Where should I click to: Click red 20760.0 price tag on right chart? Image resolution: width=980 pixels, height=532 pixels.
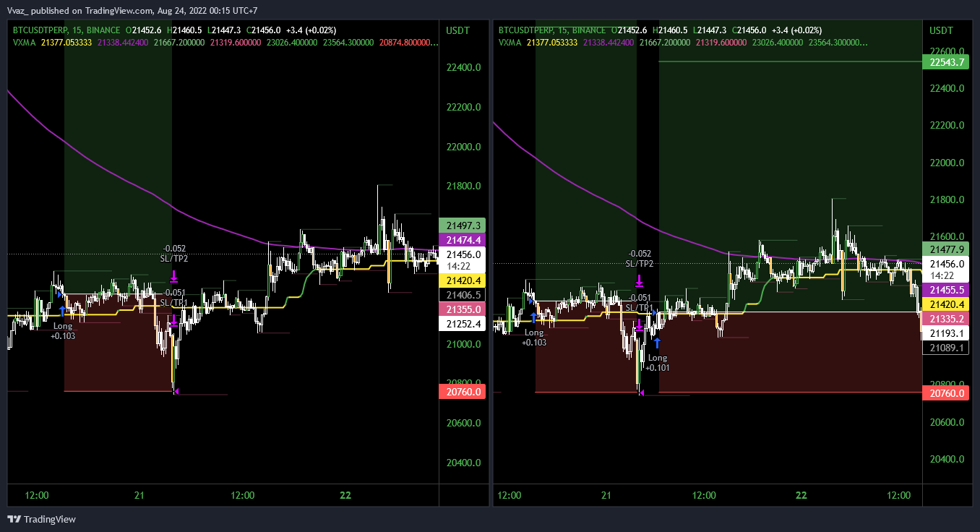coord(947,393)
